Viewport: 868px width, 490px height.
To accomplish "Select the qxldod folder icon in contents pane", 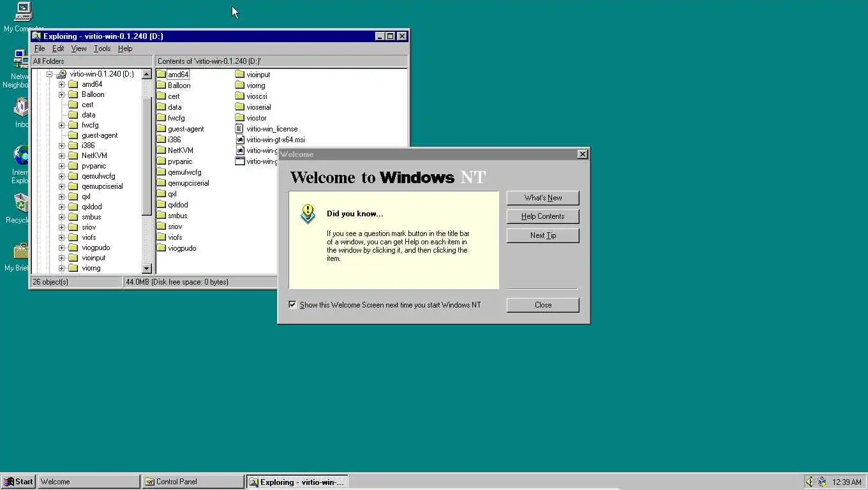I will pos(161,205).
